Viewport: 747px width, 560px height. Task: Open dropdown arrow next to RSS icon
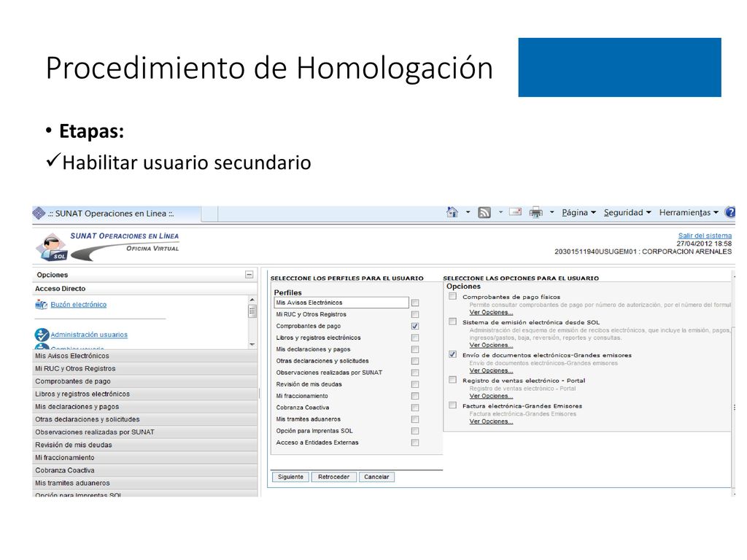500,212
